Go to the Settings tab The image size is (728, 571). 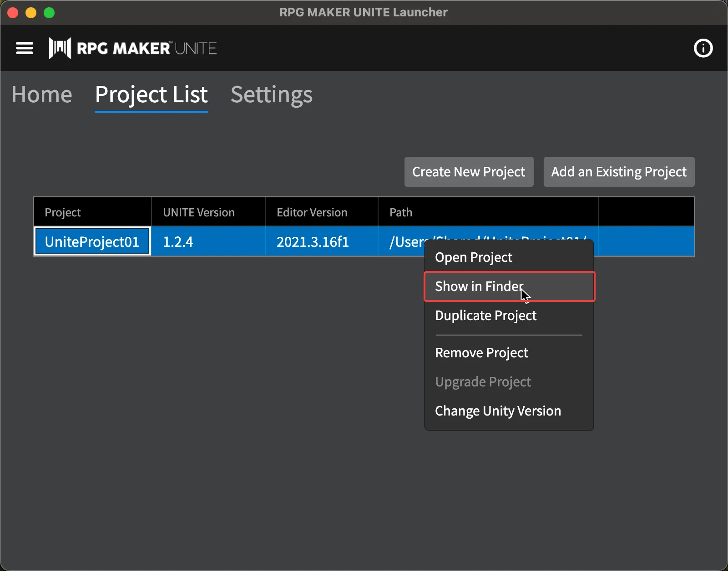[272, 95]
